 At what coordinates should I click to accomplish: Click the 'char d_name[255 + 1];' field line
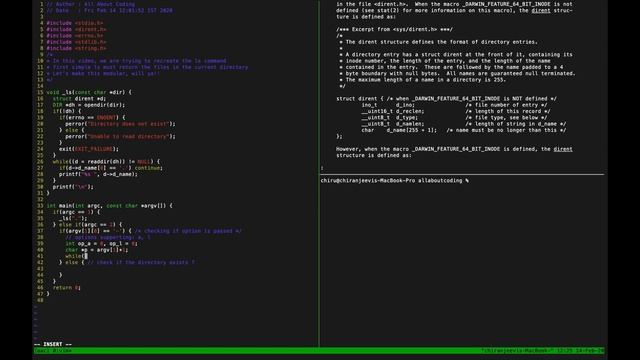464,130
